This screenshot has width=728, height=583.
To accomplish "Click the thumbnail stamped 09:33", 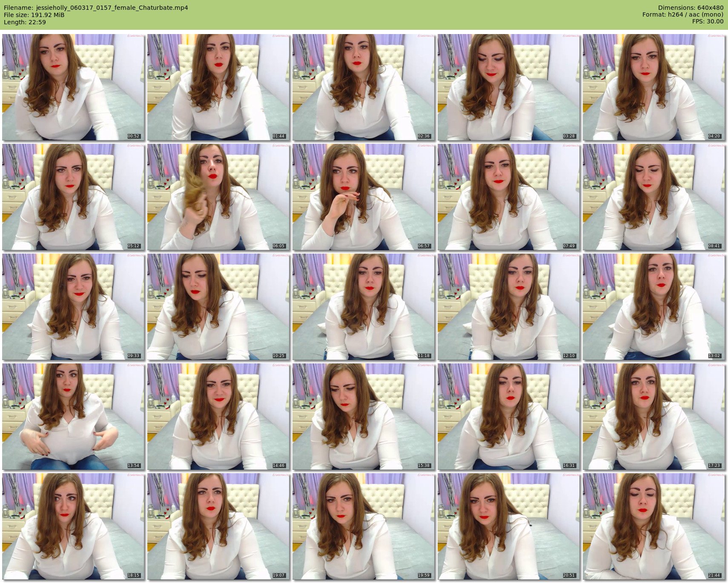I will point(73,307).
